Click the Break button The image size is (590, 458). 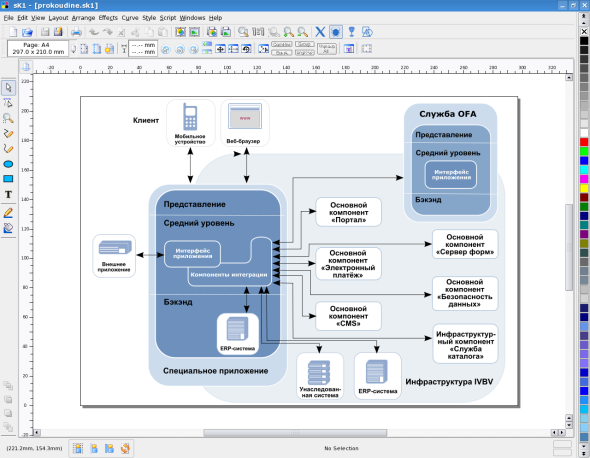point(281,53)
